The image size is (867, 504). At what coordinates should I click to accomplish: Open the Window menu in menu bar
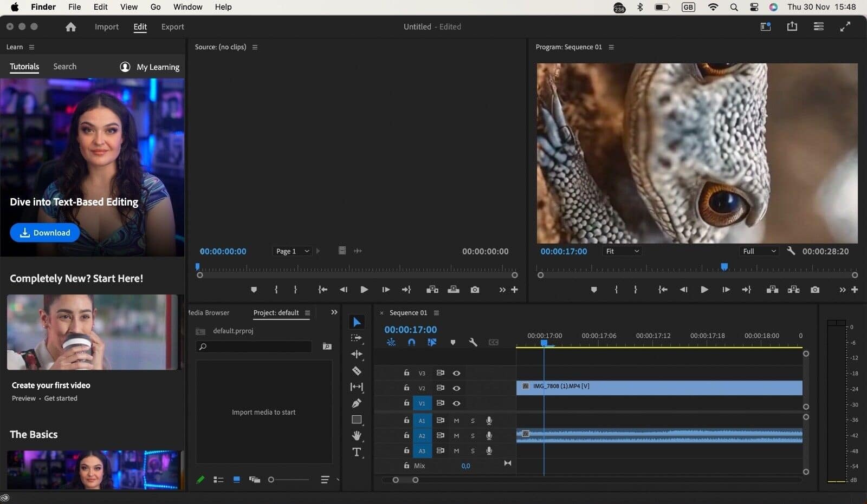coord(187,7)
